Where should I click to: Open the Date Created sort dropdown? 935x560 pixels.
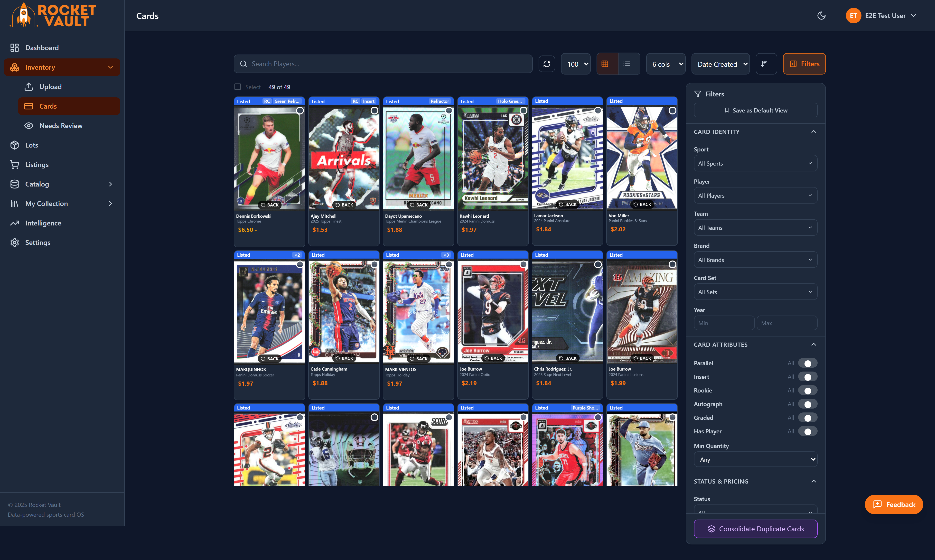click(x=720, y=63)
